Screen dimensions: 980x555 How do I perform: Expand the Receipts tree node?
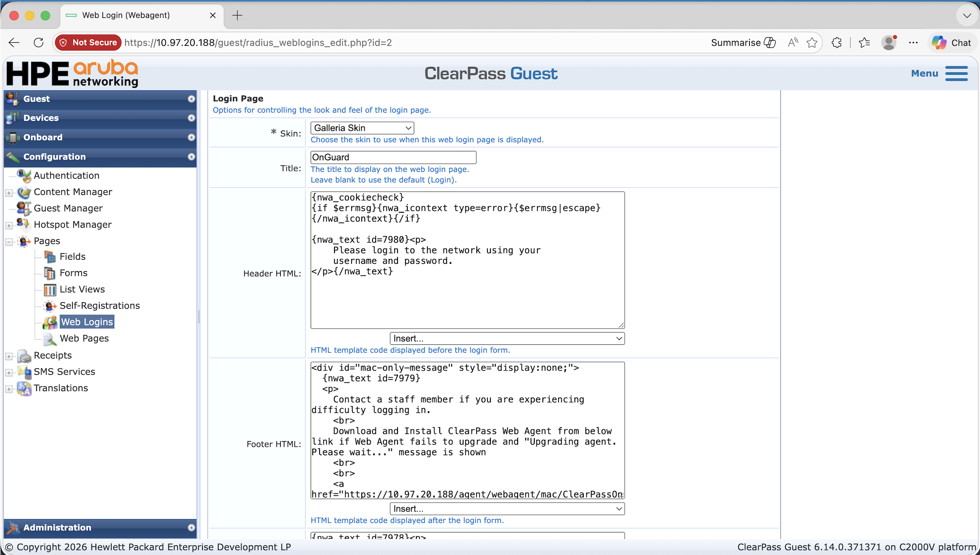click(x=9, y=356)
